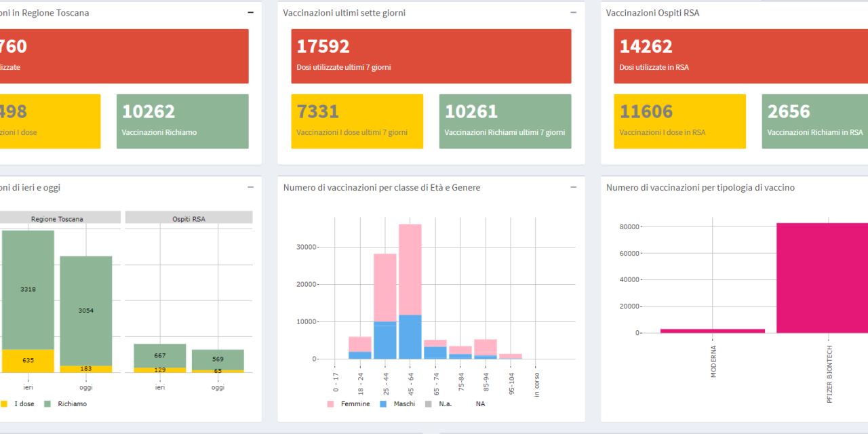Select the Ospiti RSA facet header
868x434 pixels.
click(x=189, y=218)
